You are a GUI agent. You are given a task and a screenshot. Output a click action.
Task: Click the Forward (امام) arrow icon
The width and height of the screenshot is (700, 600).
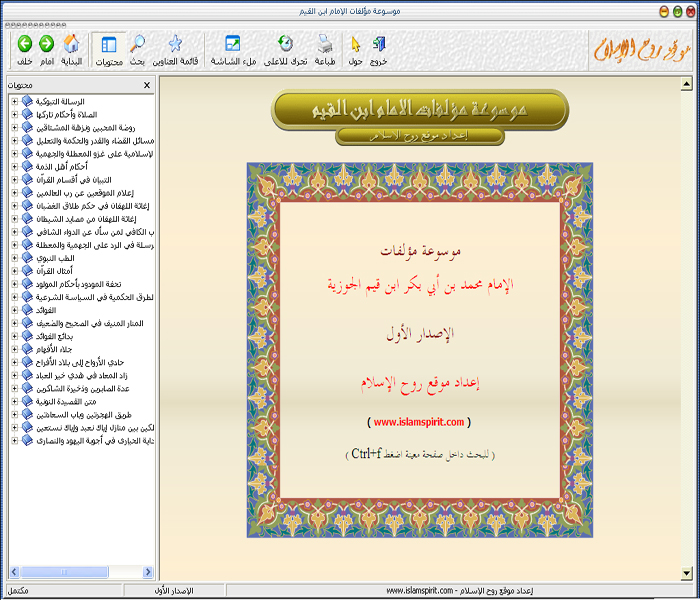coord(46,44)
